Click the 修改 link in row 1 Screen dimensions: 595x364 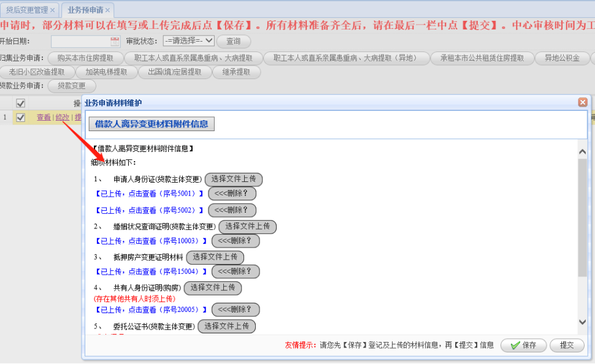coord(63,117)
